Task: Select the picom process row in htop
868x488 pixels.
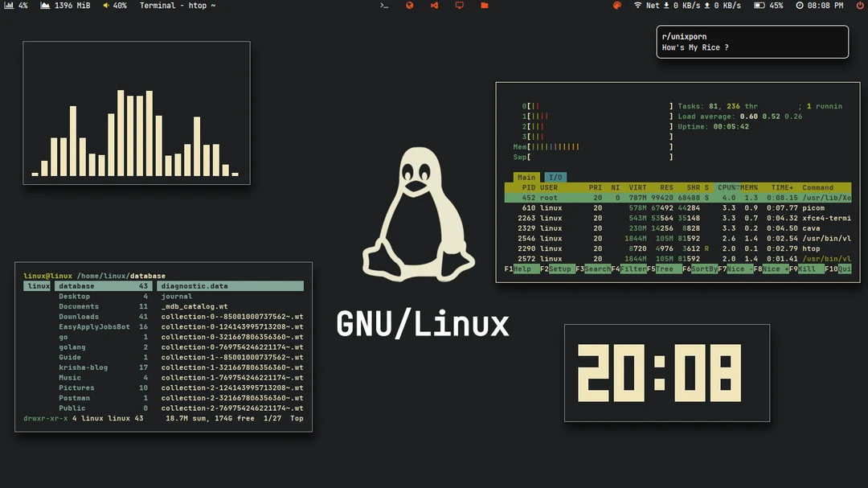Action: coord(683,207)
